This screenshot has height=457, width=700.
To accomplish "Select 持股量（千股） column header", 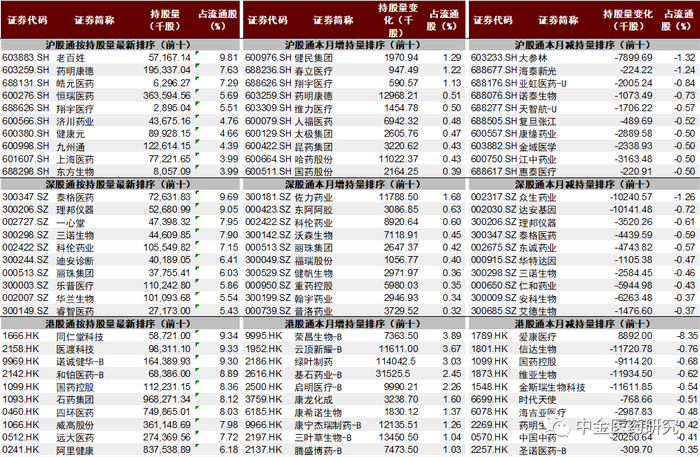I will (165, 20).
